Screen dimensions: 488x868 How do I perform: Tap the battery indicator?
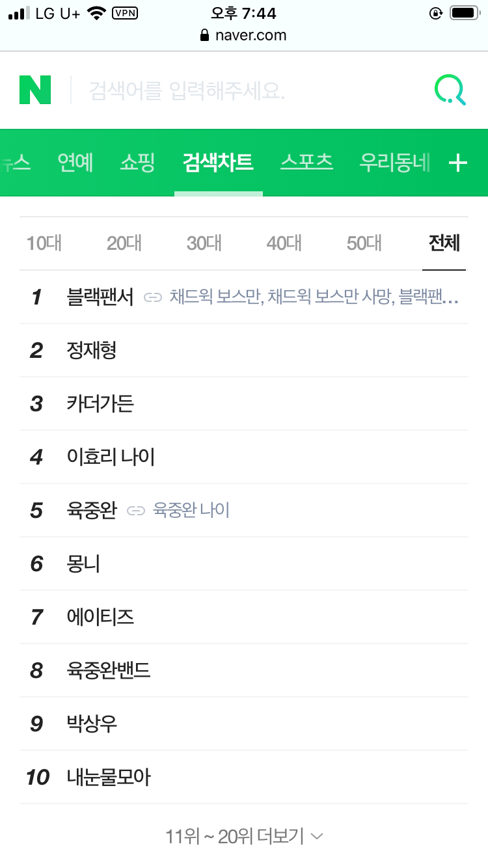[465, 12]
